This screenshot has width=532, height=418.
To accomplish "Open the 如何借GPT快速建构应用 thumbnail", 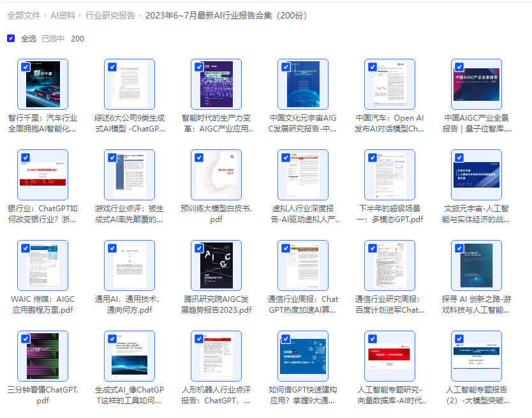I will pyautogui.click(x=303, y=356).
